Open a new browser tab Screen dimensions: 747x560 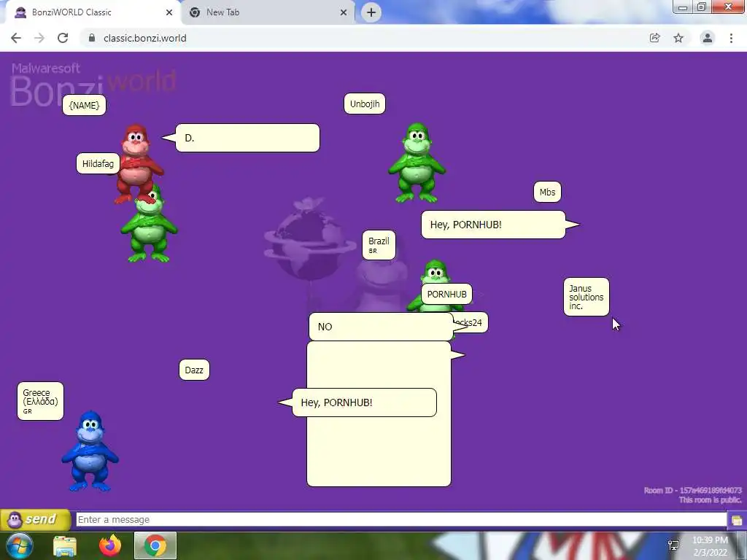371,12
